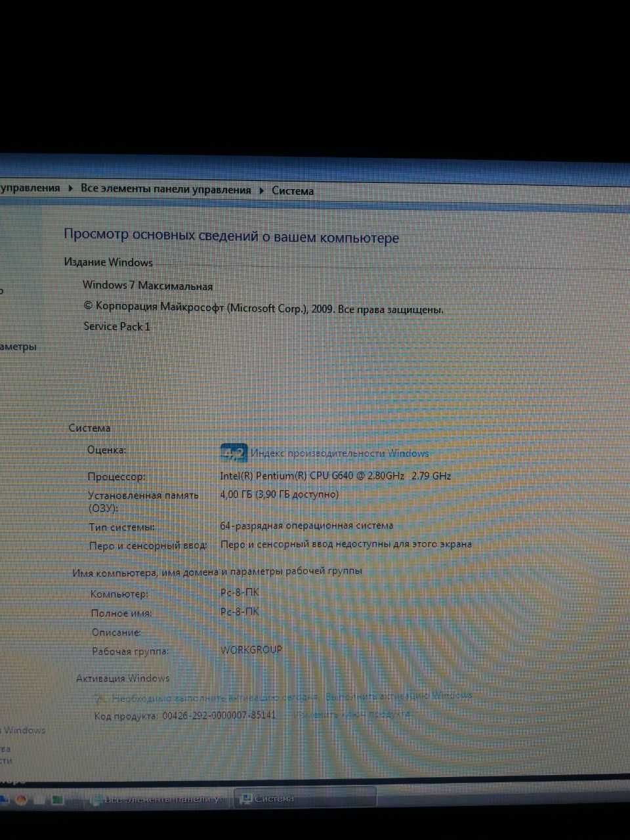The image size is (630, 840).
Task: Click the 'Перо и сенсорный ввод:' label
Action: [148, 545]
